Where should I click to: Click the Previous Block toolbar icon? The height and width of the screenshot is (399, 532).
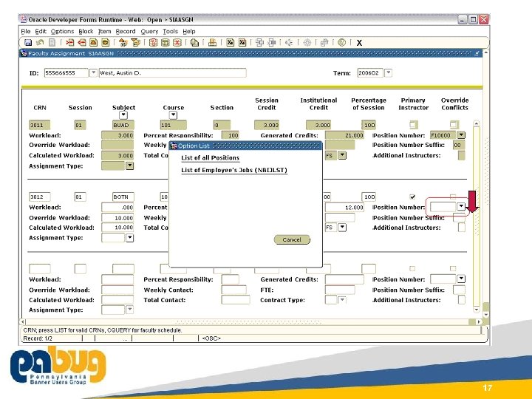tap(123, 42)
